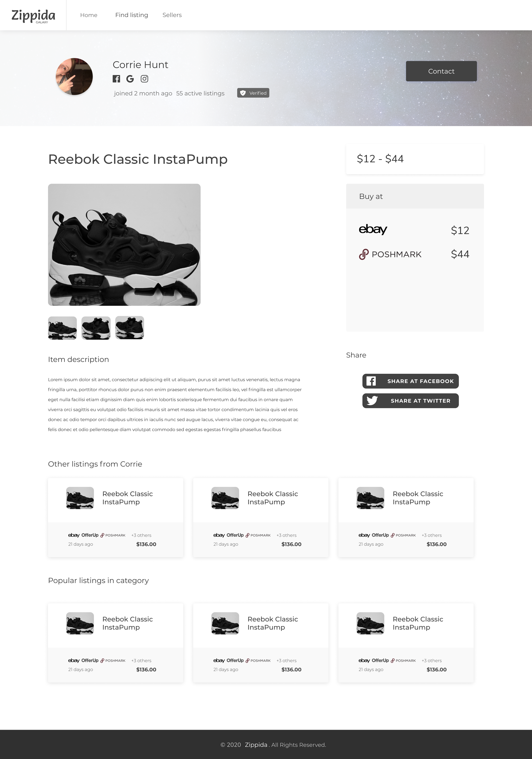Viewport: 532px width, 759px height.
Task: Click the eBay logo under Buy at
Action: pyautogui.click(x=373, y=229)
